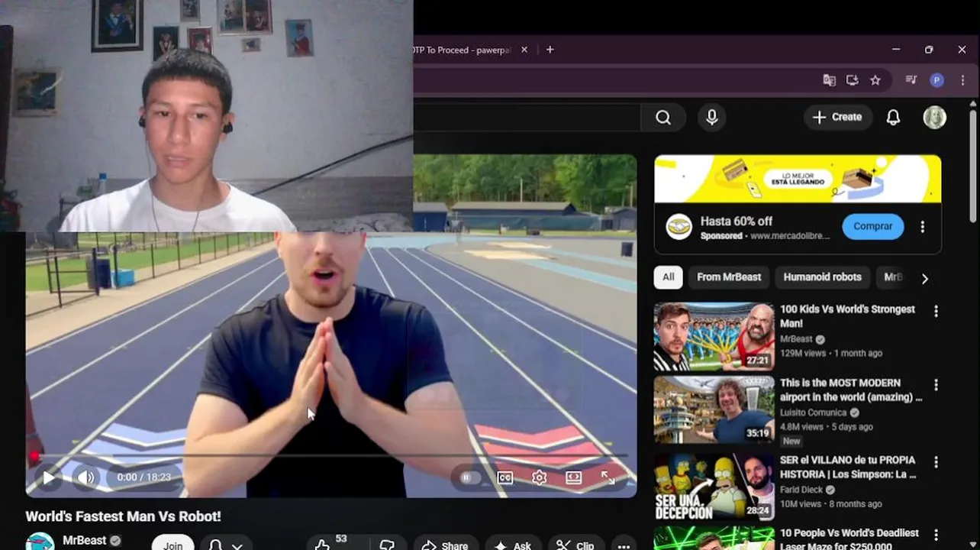
Task: Open the MrBeast channel name link
Action: click(x=84, y=540)
